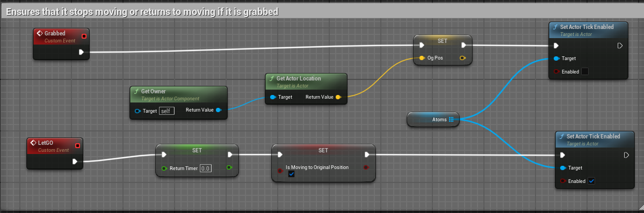644x213 pixels.
Task: Click the Target pin on the Get Actor Location node
Action: coord(273,97)
